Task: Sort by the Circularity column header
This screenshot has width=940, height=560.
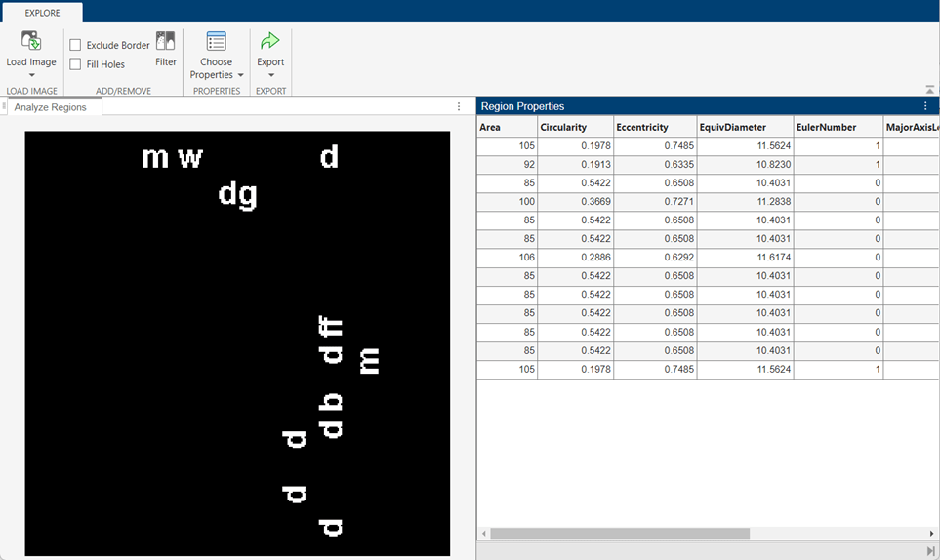Action: point(576,127)
